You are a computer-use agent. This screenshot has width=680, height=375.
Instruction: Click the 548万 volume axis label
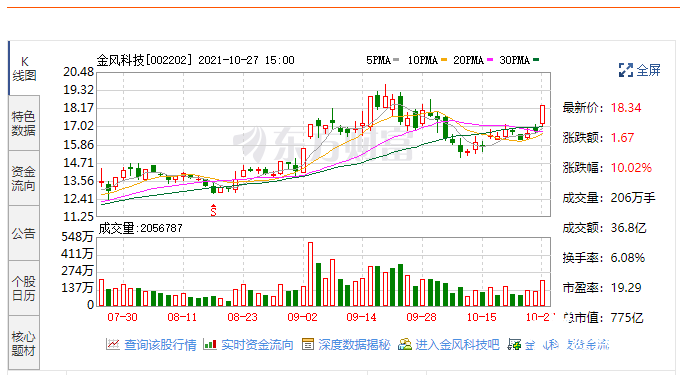click(x=77, y=237)
